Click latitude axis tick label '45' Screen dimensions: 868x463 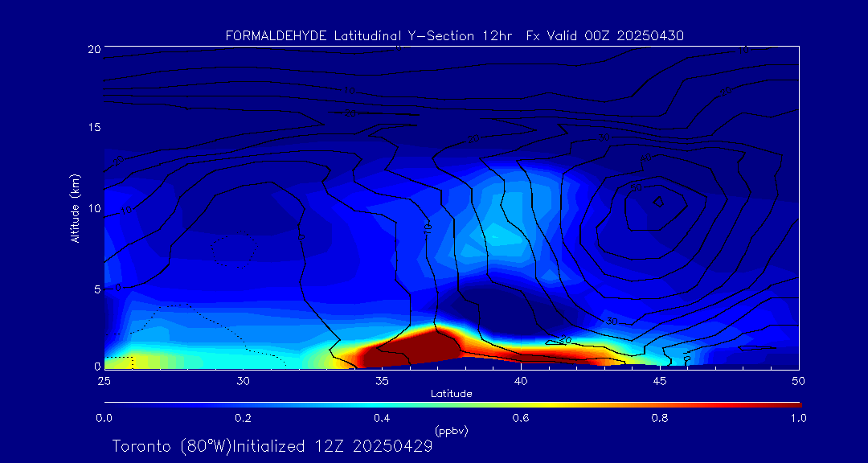[x=660, y=381]
